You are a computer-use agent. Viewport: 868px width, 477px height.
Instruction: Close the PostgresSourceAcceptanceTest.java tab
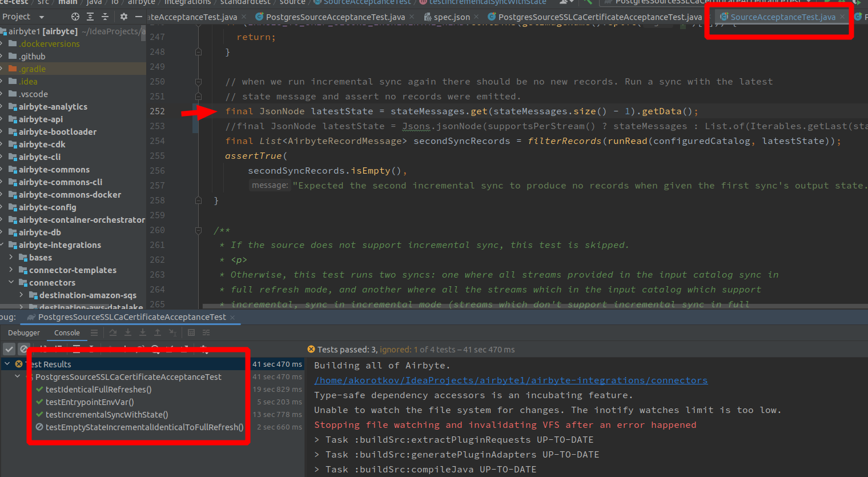coord(412,17)
